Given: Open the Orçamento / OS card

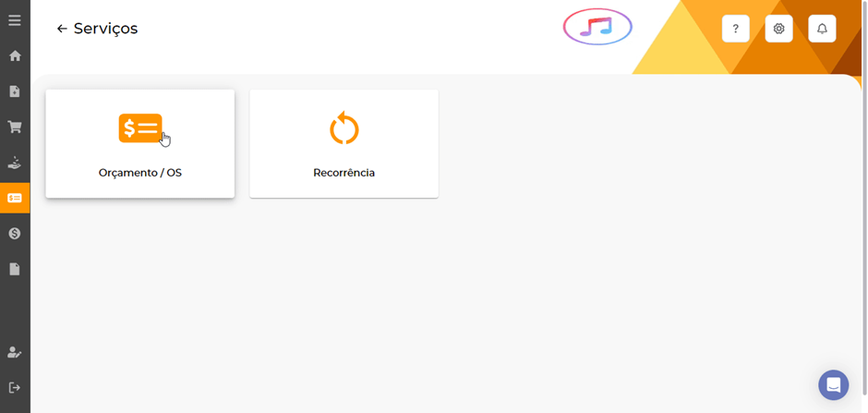Looking at the screenshot, I should click(140, 143).
